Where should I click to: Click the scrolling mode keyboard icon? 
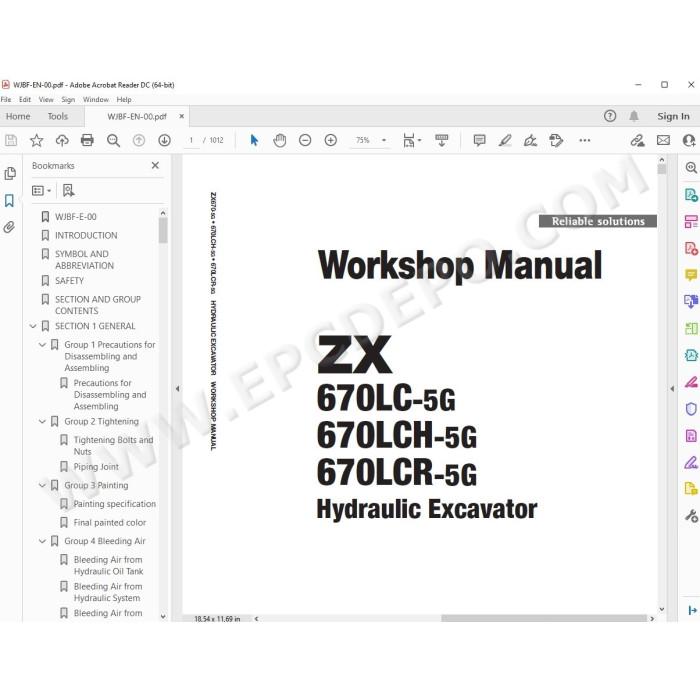[x=442, y=141]
